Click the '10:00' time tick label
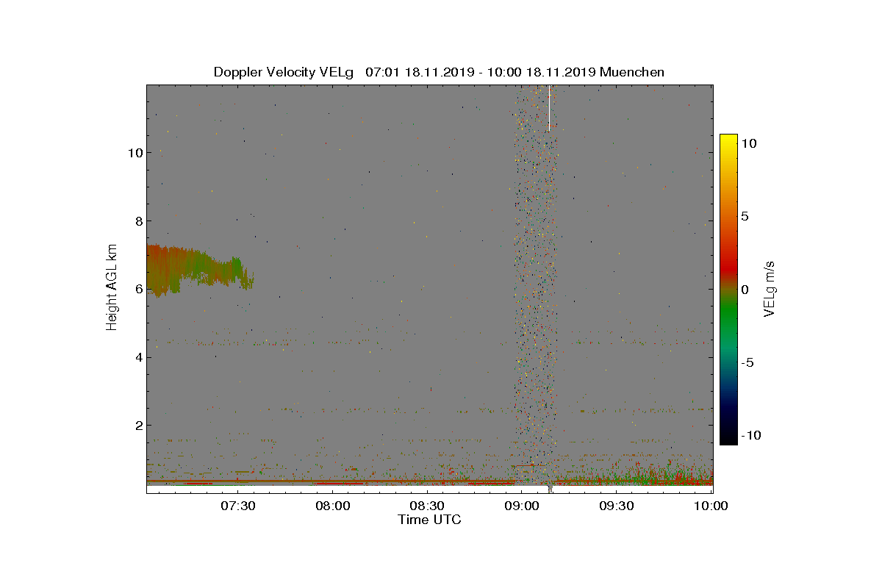The width and height of the screenshot is (882, 588). click(711, 506)
